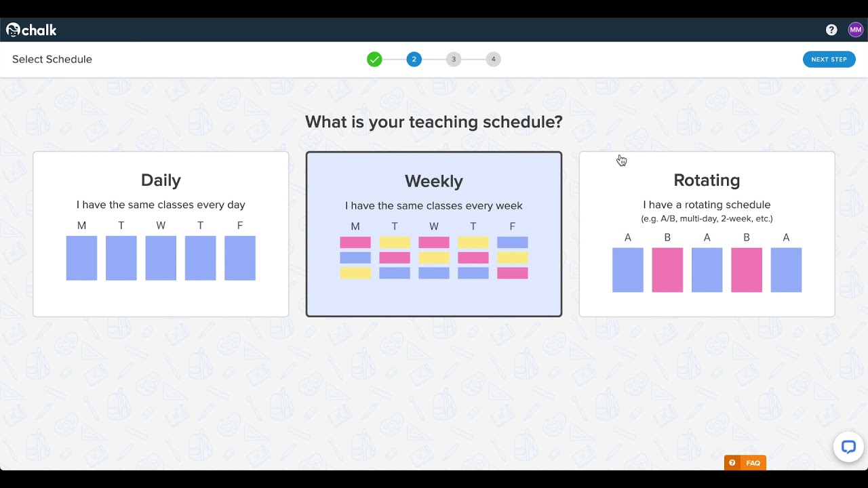Image resolution: width=868 pixels, height=488 pixels.
Task: Open the chat support bubble
Action: coord(848,447)
